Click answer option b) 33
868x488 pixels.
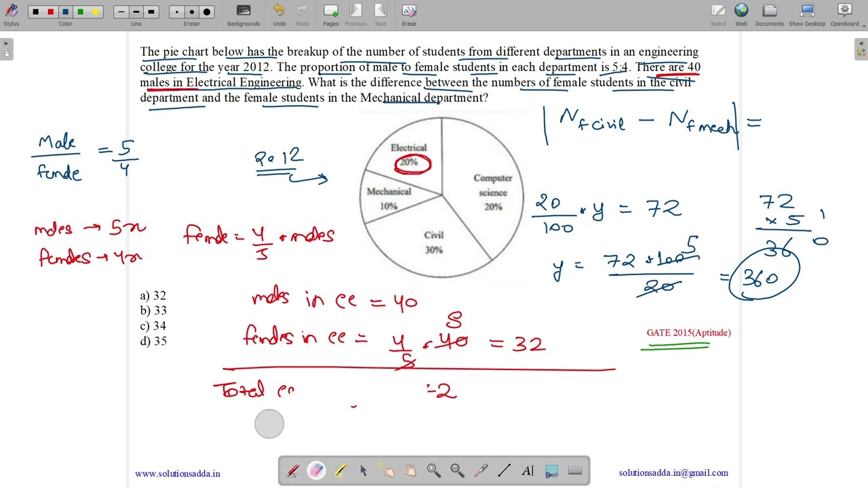pyautogui.click(x=153, y=310)
